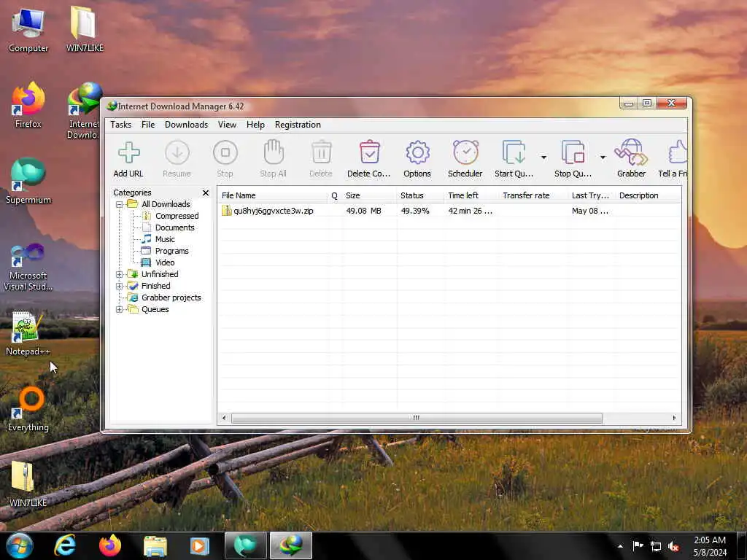Image resolution: width=747 pixels, height=560 pixels.
Task: Click the 49.08 MB size cell
Action: click(x=363, y=211)
